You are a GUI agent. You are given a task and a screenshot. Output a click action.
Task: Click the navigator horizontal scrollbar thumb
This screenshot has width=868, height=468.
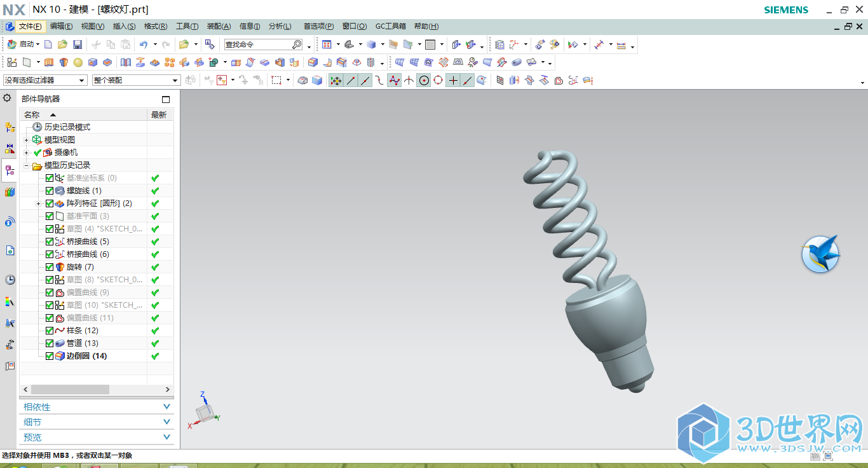coord(70,389)
